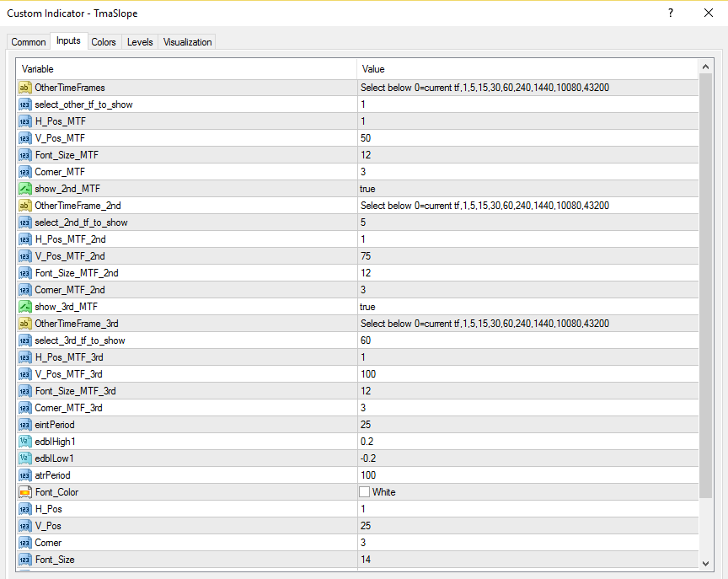Switch to the Common tab

pos(29,42)
